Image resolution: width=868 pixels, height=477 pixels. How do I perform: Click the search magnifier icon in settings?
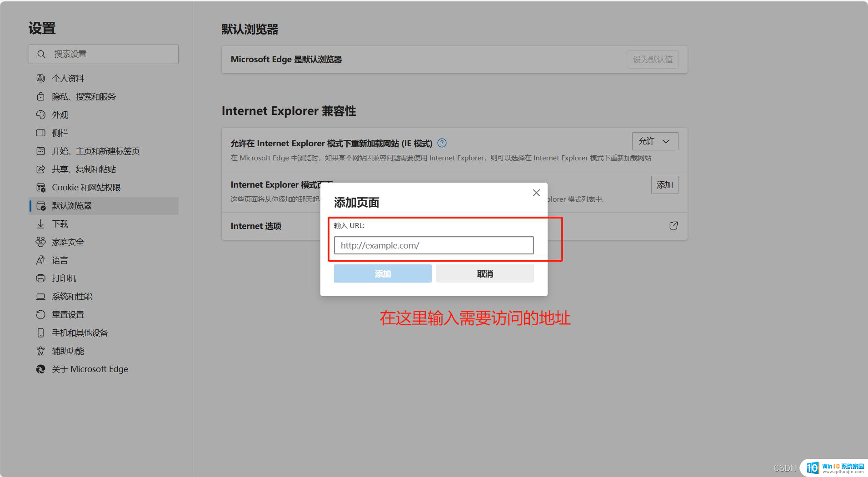(x=41, y=54)
